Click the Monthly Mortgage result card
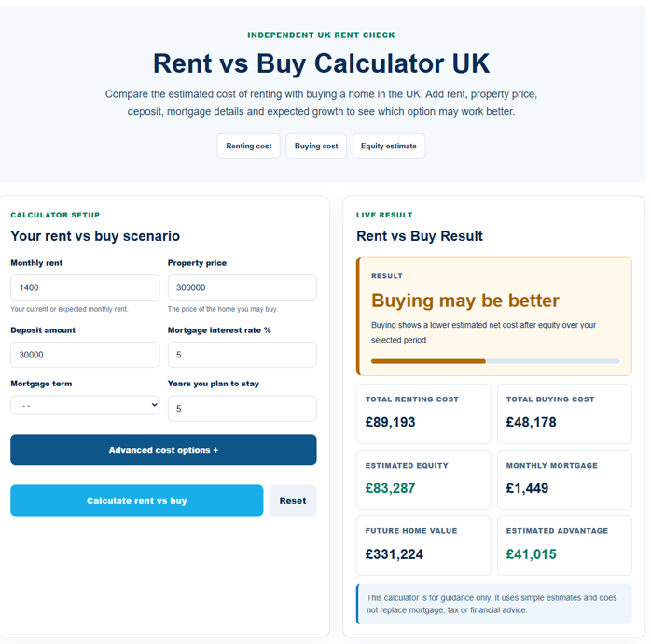This screenshot has height=644, width=651. (x=564, y=480)
